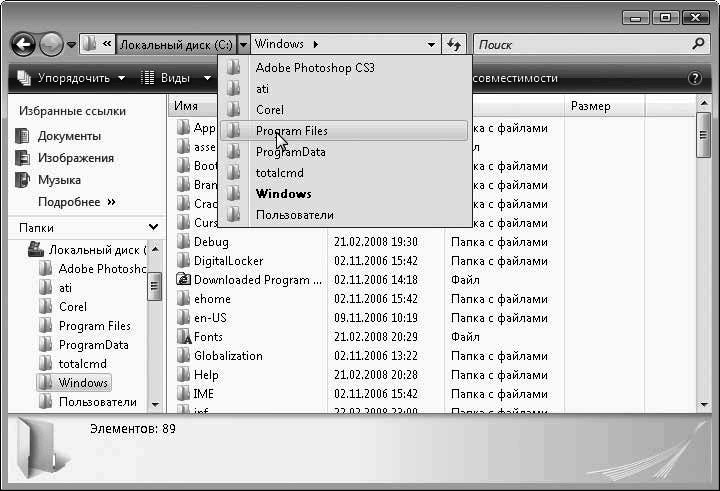
Task: Collapse the Папки folders pane
Action: point(153,228)
